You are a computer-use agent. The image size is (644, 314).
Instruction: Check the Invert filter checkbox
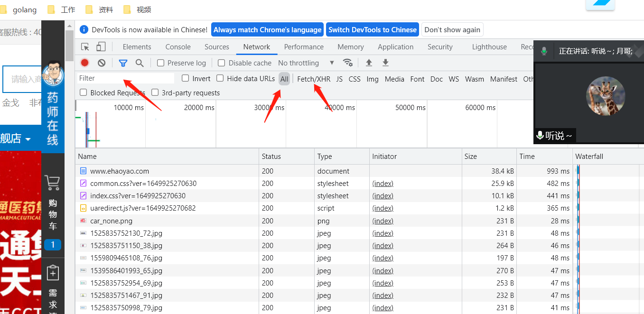186,78
